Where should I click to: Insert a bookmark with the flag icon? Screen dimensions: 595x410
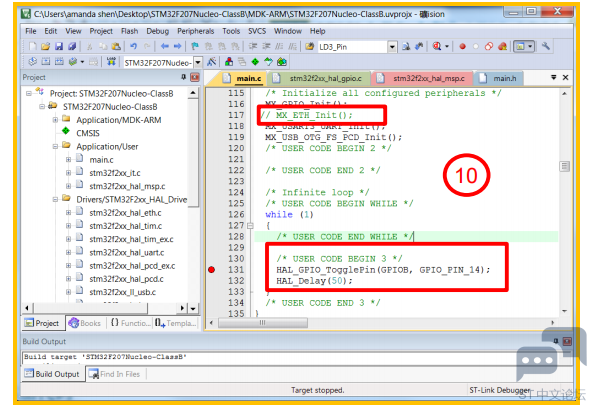pos(195,46)
